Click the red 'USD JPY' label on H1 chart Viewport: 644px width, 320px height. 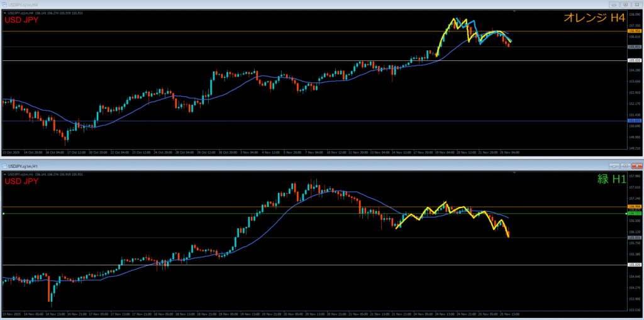pyautogui.click(x=22, y=182)
